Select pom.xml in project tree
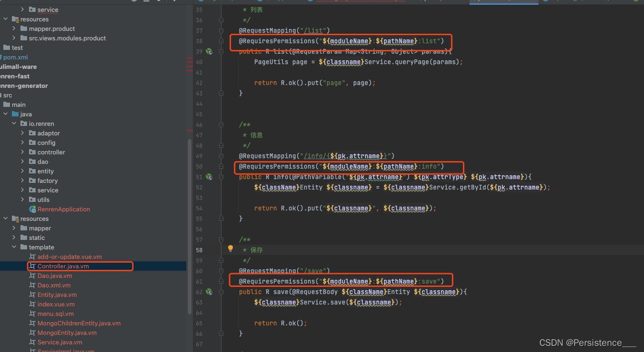The height and width of the screenshot is (352, 644). click(15, 57)
